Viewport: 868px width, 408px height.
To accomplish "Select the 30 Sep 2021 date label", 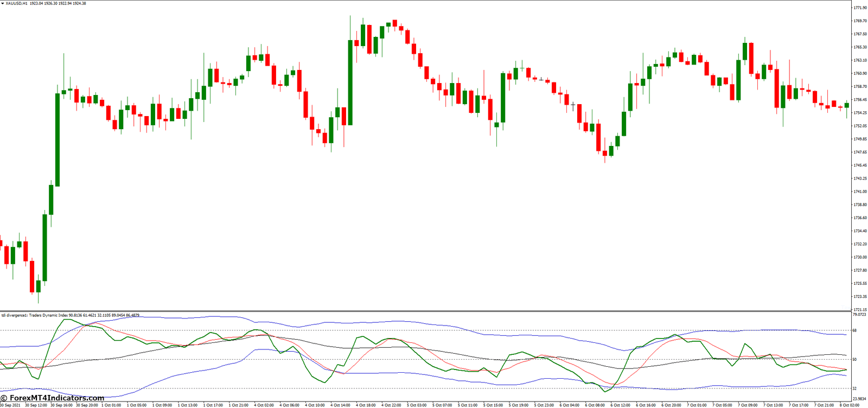I will click(x=10, y=405).
